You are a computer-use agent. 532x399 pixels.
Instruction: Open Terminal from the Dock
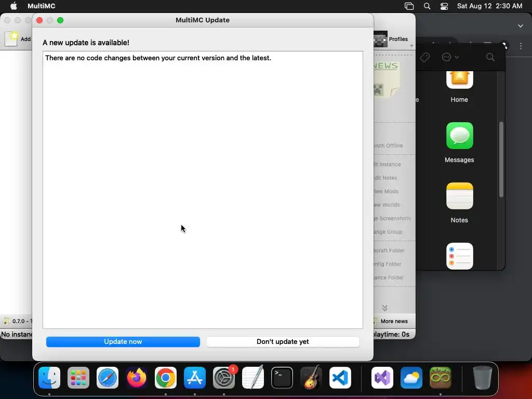(282, 378)
